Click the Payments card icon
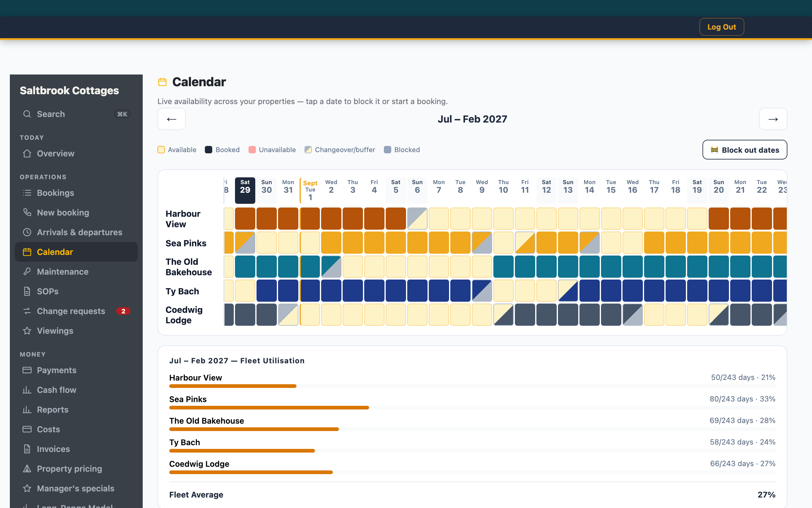Screen dimensions: 812x508 (27, 370)
